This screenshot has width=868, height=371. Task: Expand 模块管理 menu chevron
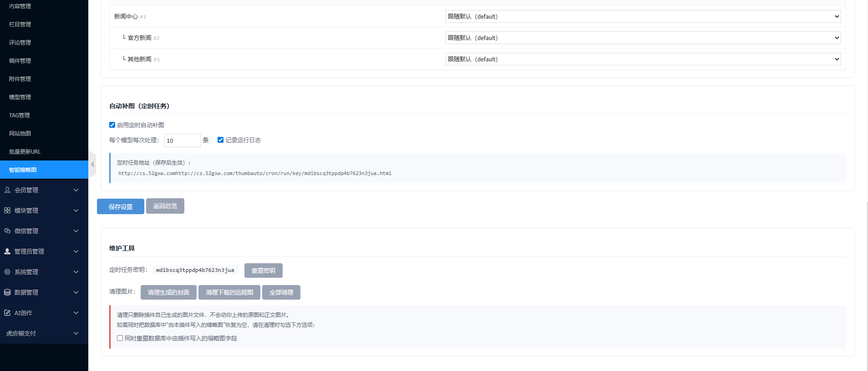tap(76, 211)
